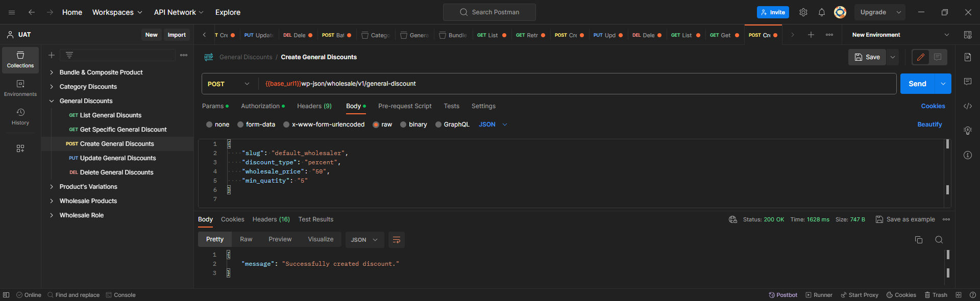Collapse the General Discounts folder
The image size is (980, 301).
[x=52, y=101]
